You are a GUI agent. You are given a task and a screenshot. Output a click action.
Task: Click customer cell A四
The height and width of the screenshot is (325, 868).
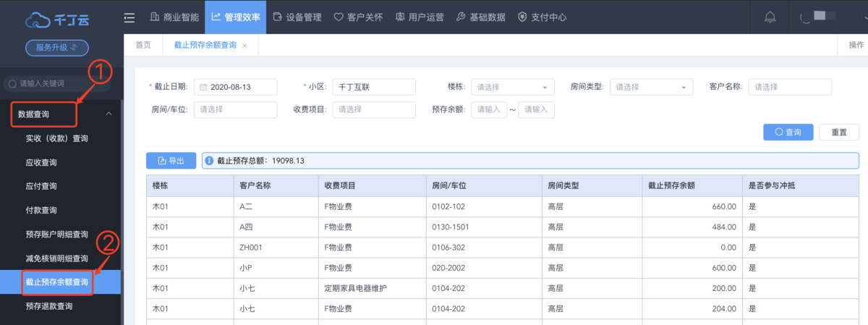click(247, 227)
